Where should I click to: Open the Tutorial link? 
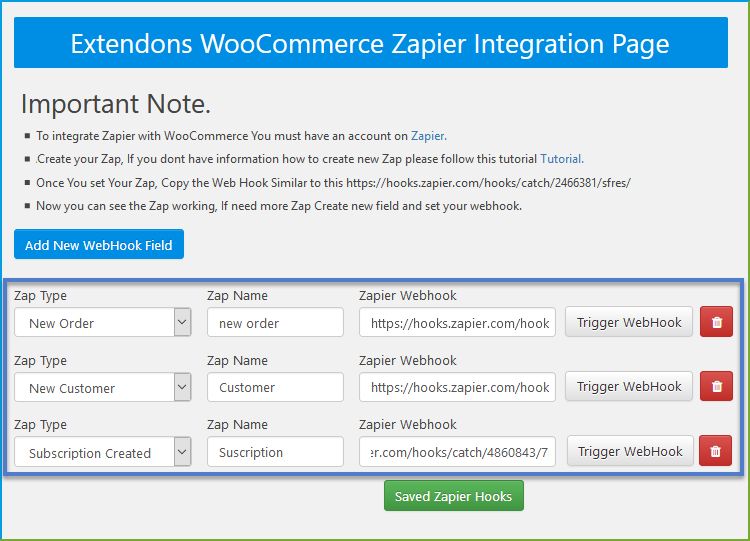tap(562, 159)
